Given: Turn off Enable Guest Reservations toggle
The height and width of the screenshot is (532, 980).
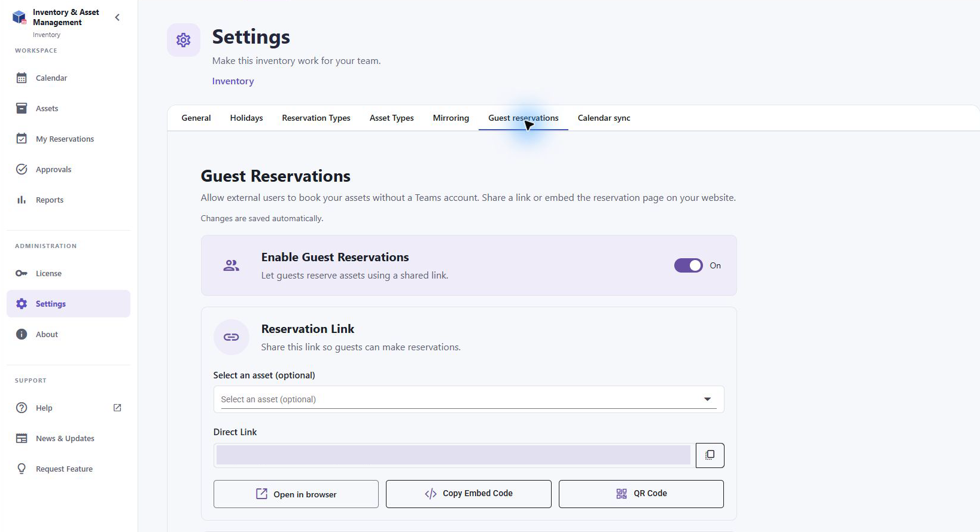Looking at the screenshot, I should point(689,265).
